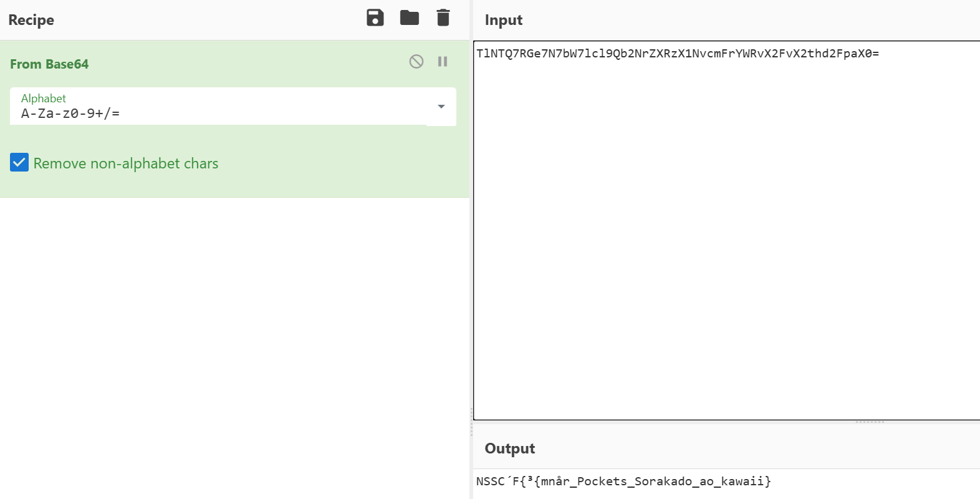This screenshot has height=499, width=980.
Task: Click the Save recipe floppy disk icon
Action: pyautogui.click(x=375, y=18)
